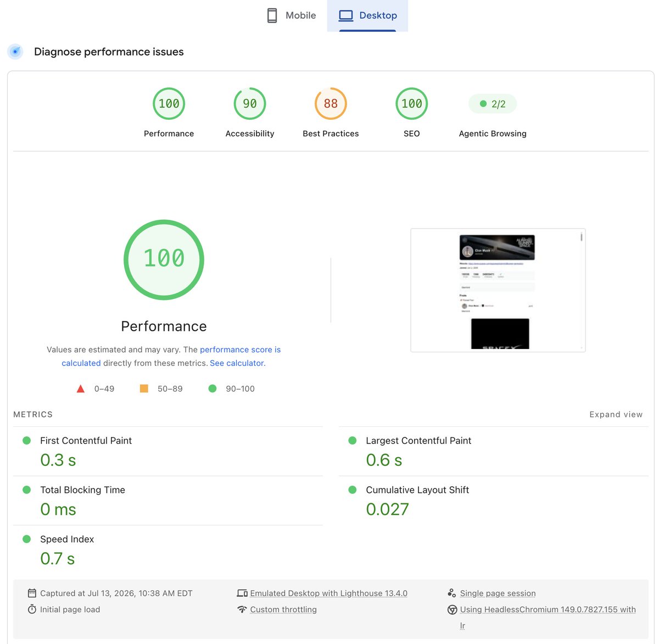The width and height of the screenshot is (659, 644).
Task: Click the stopwatch icon beside Initial page load
Action: click(32, 609)
